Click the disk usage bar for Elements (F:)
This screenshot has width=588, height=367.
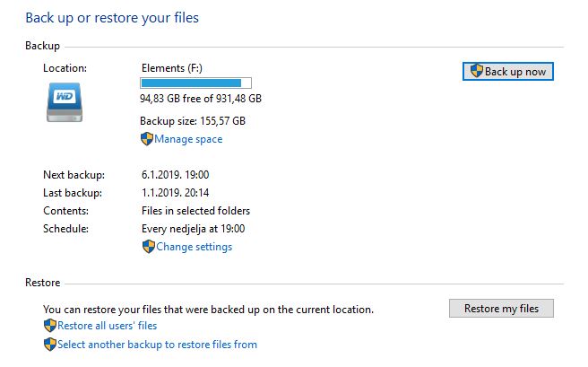click(x=195, y=83)
